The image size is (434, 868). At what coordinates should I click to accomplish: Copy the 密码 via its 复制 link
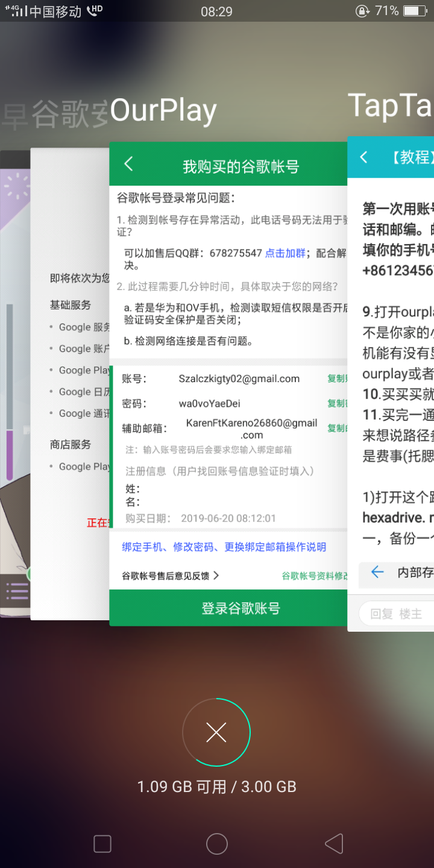[338, 403]
